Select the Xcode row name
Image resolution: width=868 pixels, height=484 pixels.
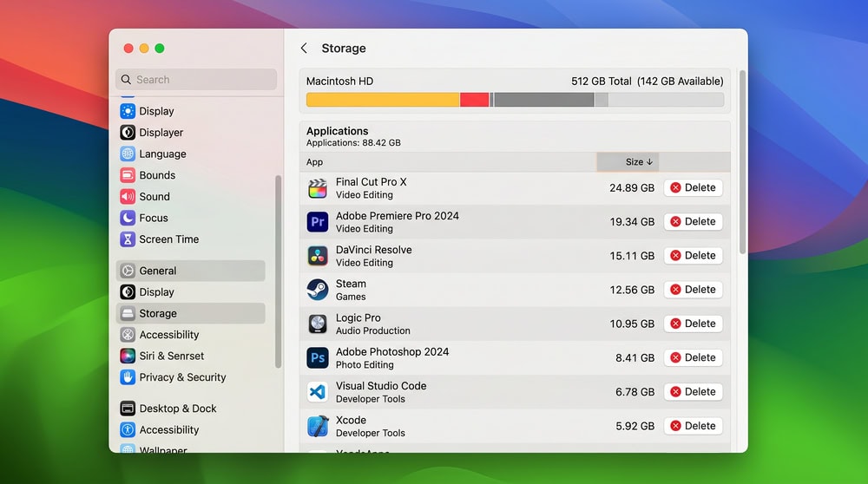click(351, 421)
